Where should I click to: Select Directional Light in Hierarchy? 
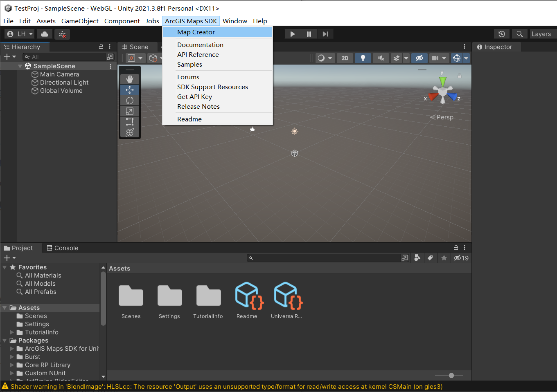pos(64,83)
